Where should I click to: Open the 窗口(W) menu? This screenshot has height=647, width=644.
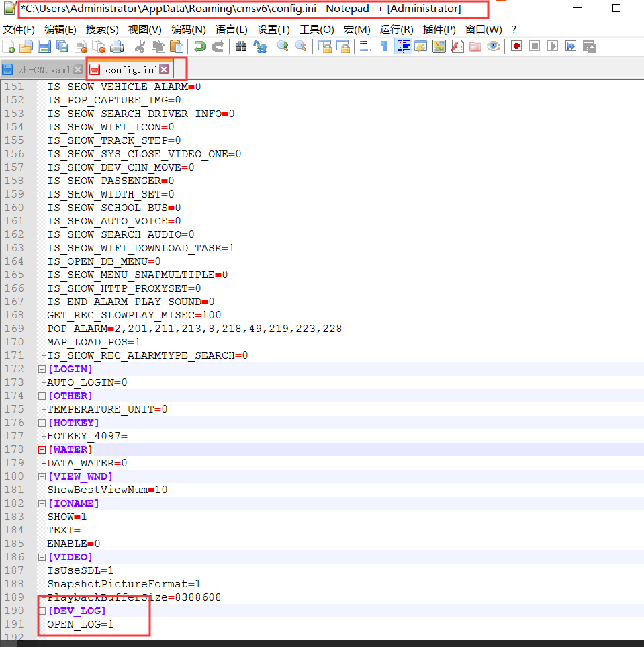(484, 30)
